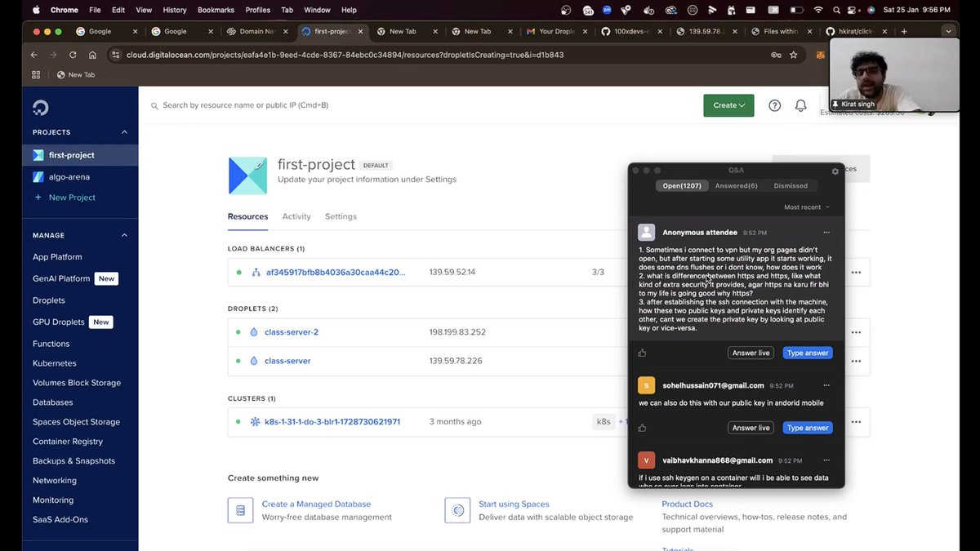Screen dimensions: 980x551
Task: Collapse the PROJECTS sidebar section
Action: click(124, 132)
